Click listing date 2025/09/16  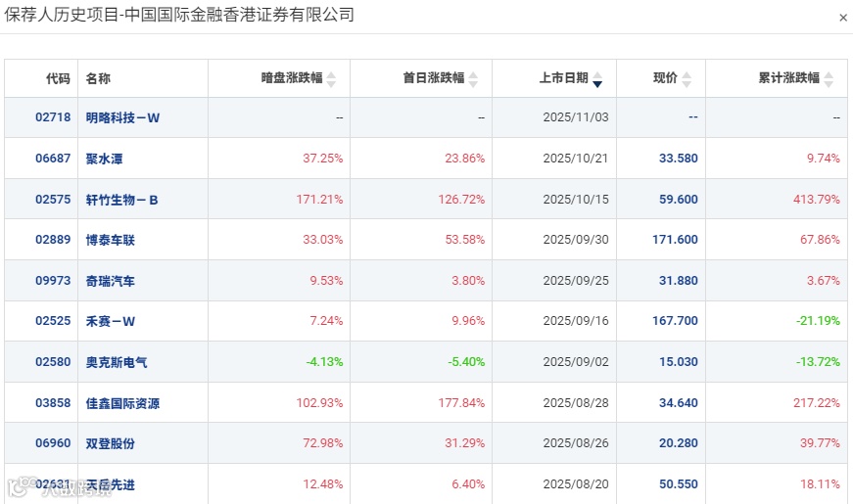click(x=576, y=321)
